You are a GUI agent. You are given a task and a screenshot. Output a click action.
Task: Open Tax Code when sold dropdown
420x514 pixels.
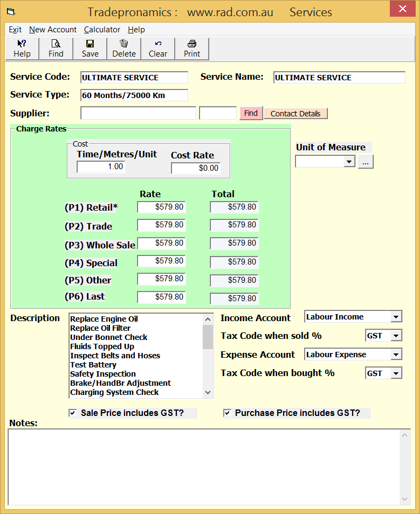click(x=396, y=336)
